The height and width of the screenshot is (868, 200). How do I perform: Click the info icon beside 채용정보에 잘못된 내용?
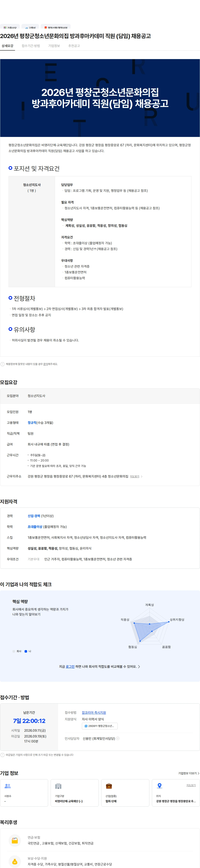coord(3,364)
